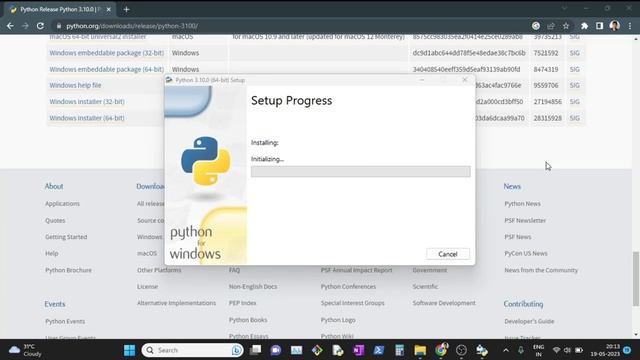The height and width of the screenshot is (360, 640).
Task: Go forward in Chrome
Action: pos(25,26)
